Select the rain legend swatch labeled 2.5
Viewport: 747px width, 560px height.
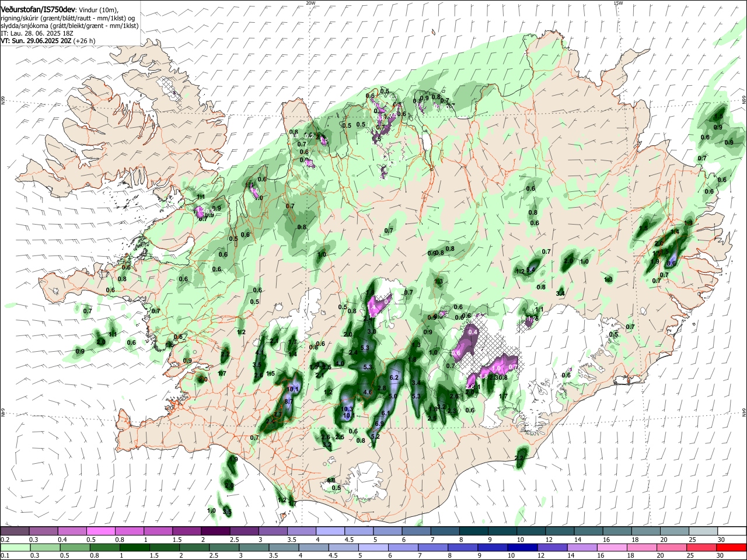tap(224, 547)
